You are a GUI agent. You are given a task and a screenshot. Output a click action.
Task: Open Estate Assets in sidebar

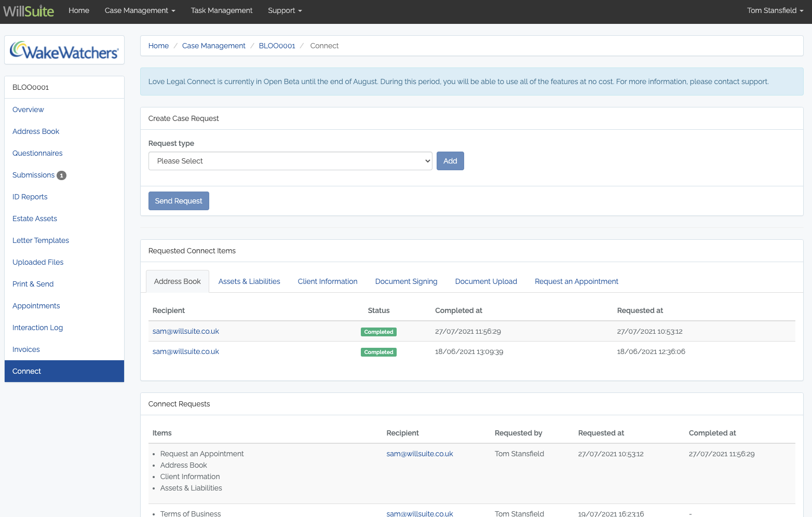[35, 219]
